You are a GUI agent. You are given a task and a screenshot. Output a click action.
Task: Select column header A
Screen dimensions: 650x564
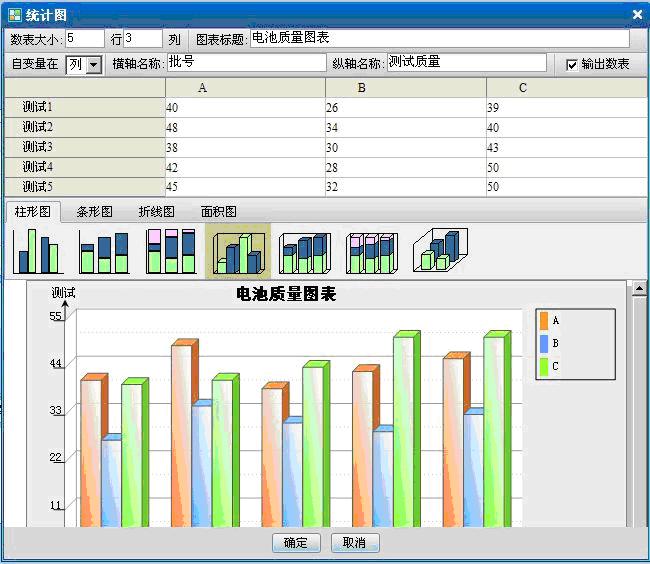pyautogui.click(x=245, y=88)
